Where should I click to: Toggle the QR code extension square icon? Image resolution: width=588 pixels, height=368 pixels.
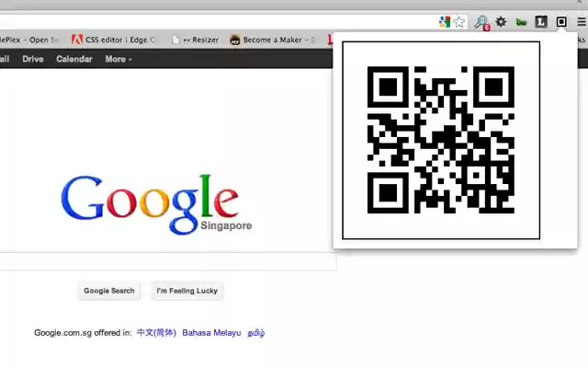561,22
